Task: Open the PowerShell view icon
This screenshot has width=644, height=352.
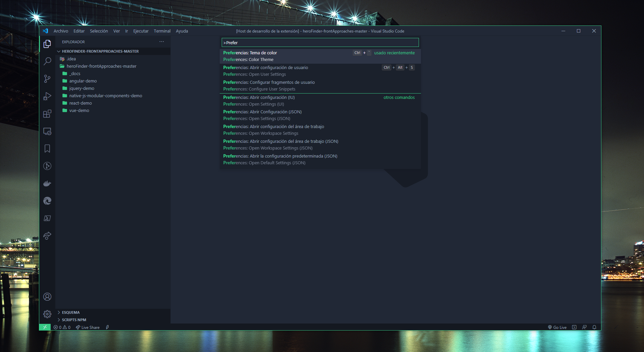Action: point(47,218)
